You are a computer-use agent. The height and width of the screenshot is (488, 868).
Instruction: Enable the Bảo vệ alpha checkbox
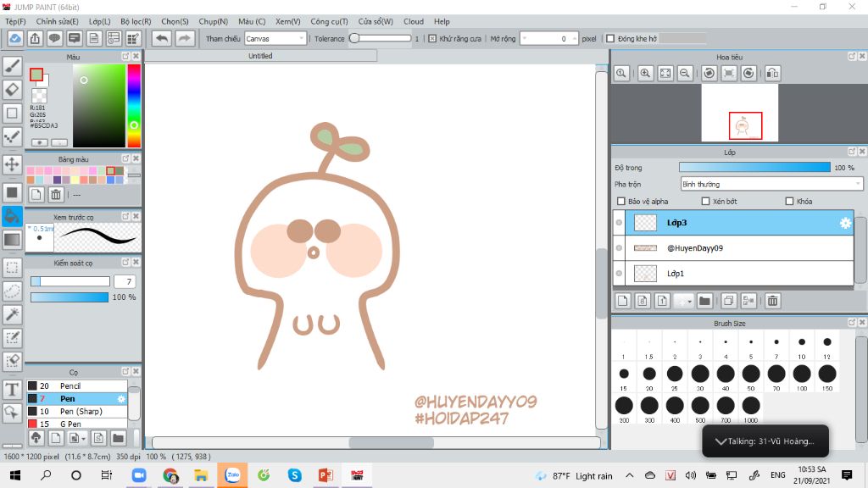pos(621,202)
